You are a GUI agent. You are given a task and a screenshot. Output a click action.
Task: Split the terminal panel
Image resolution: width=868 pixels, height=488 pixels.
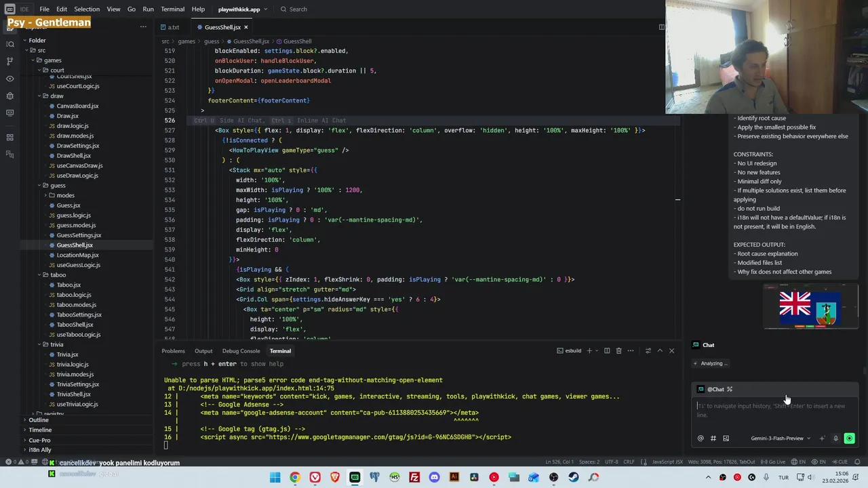point(607,351)
